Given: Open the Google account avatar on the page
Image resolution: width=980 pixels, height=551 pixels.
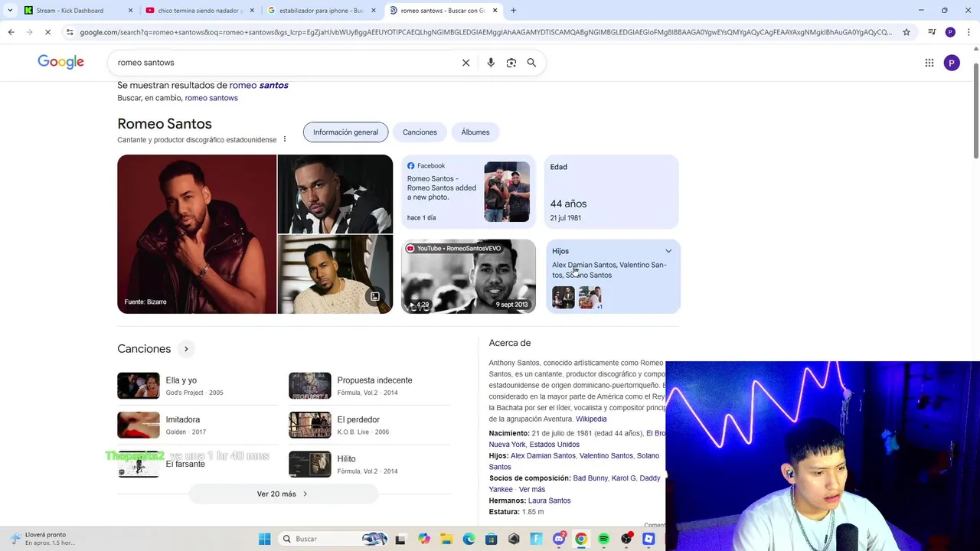Looking at the screenshot, I should click(952, 63).
